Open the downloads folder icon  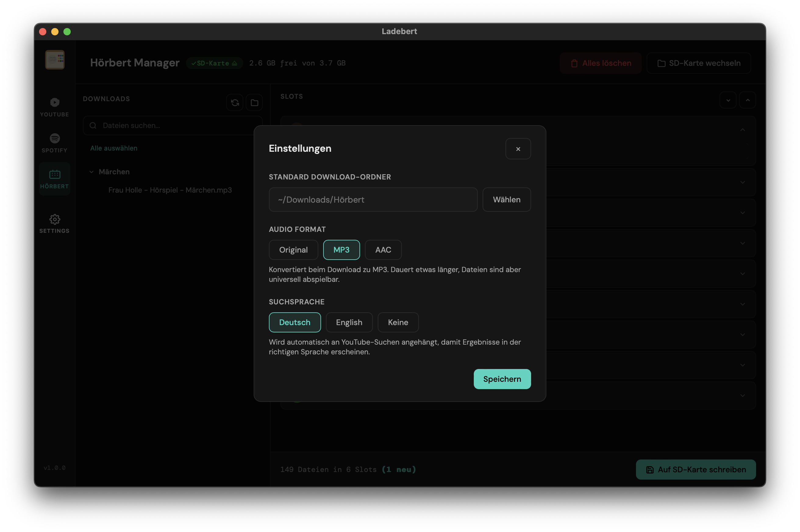(254, 102)
